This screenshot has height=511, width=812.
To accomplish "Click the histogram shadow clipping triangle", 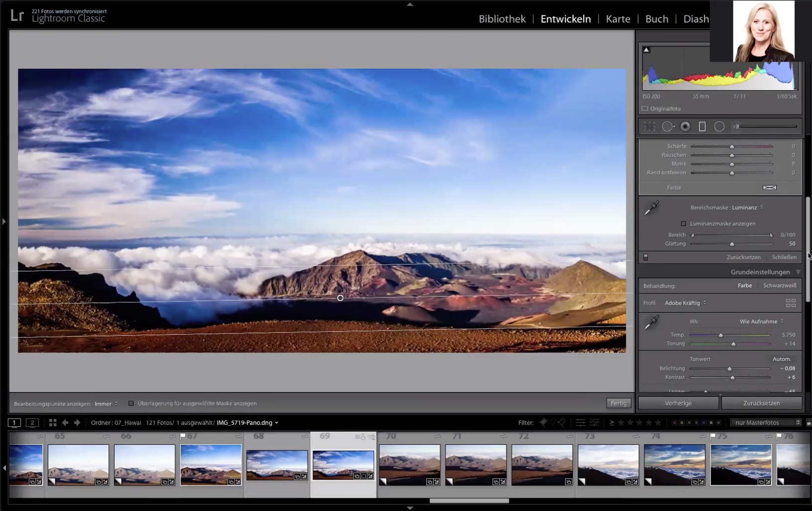I will (x=646, y=50).
